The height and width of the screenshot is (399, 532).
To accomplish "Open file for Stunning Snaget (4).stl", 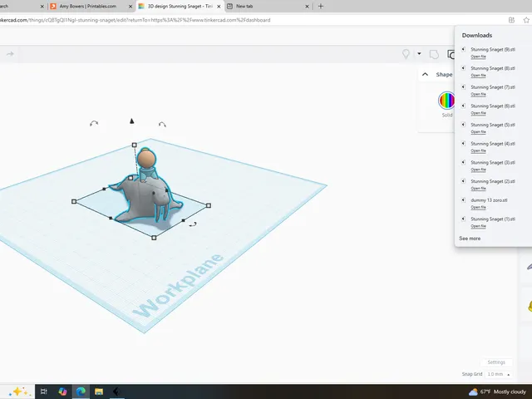I will coord(478,150).
